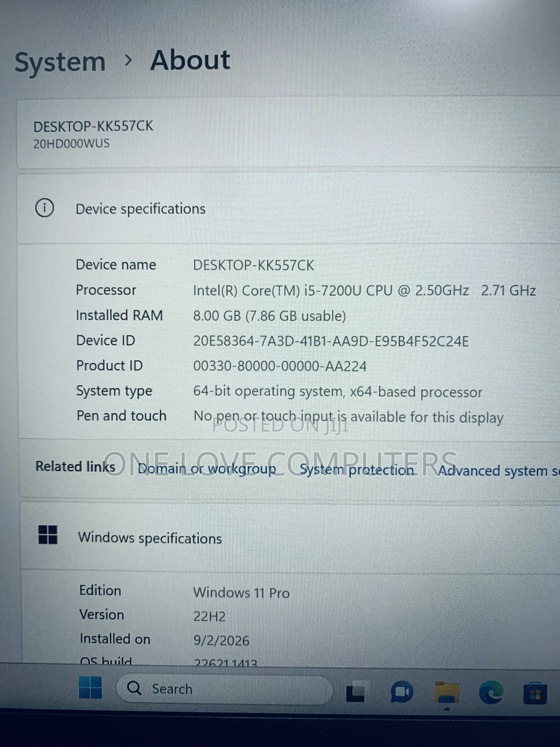Click the Installed on label
560x747 pixels.
pos(115,639)
